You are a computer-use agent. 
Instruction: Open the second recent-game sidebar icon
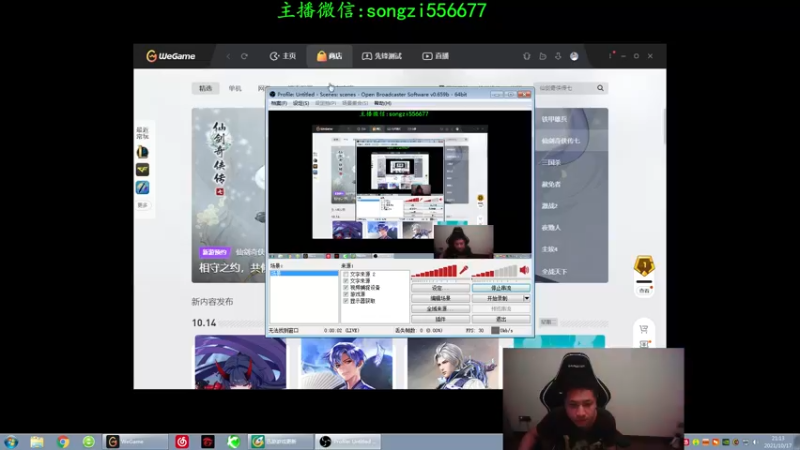click(142, 169)
